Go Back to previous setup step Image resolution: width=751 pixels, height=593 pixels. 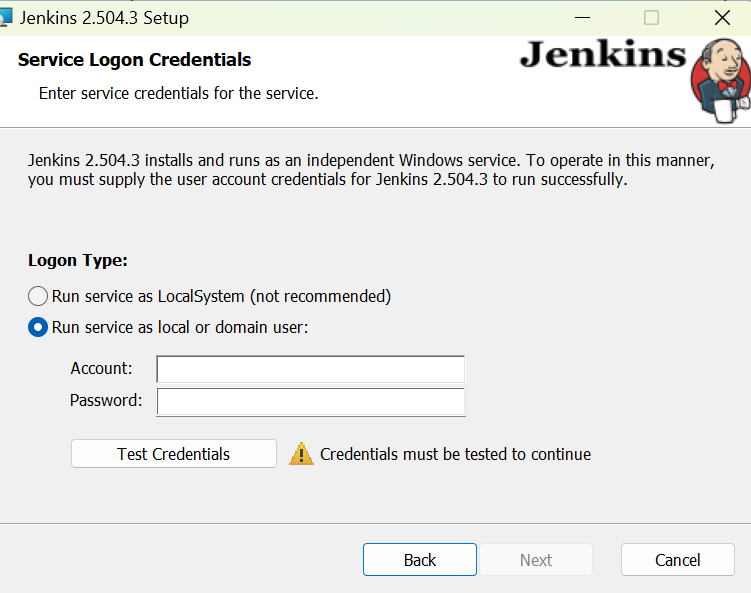pos(420,559)
